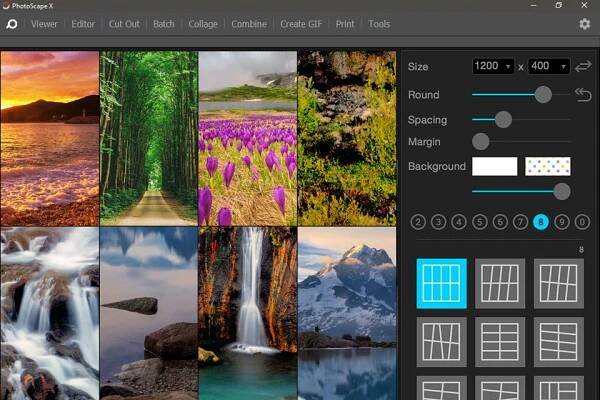
Task: Choose the slanted-columns layout in top row middle
Action: 500,283
